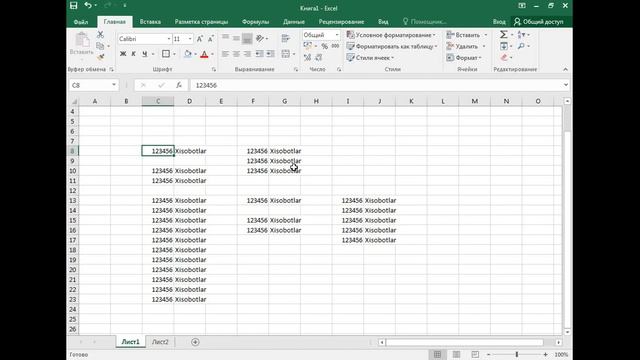
Task: Click the cell borders icon
Action: pyautogui.click(x=166, y=54)
